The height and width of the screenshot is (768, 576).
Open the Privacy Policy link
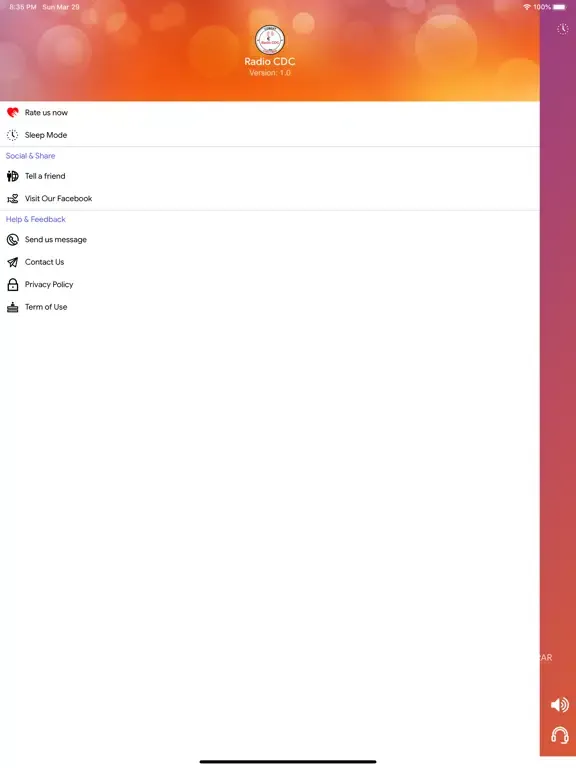click(x=270, y=285)
